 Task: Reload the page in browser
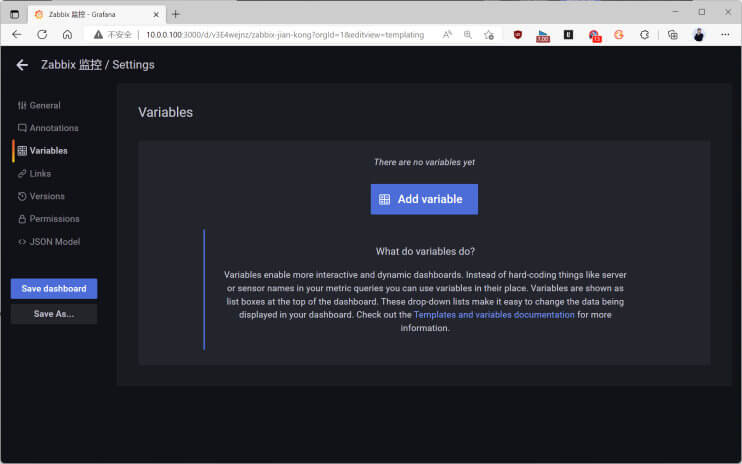click(x=42, y=35)
